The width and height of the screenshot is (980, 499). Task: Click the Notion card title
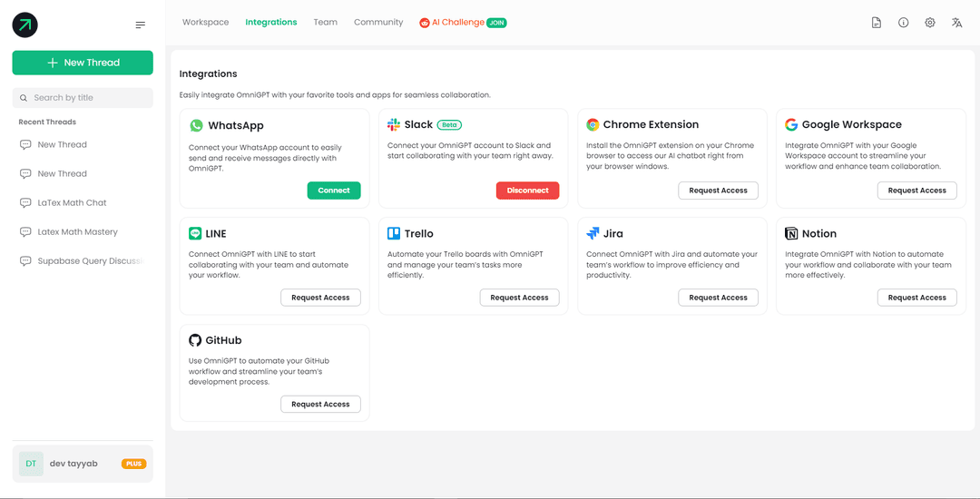pyautogui.click(x=819, y=233)
